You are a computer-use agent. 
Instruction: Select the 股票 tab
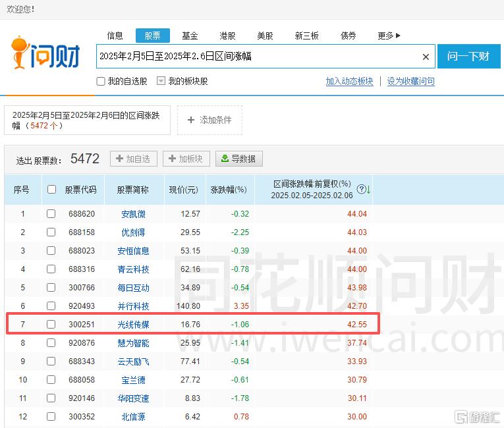[x=153, y=36]
